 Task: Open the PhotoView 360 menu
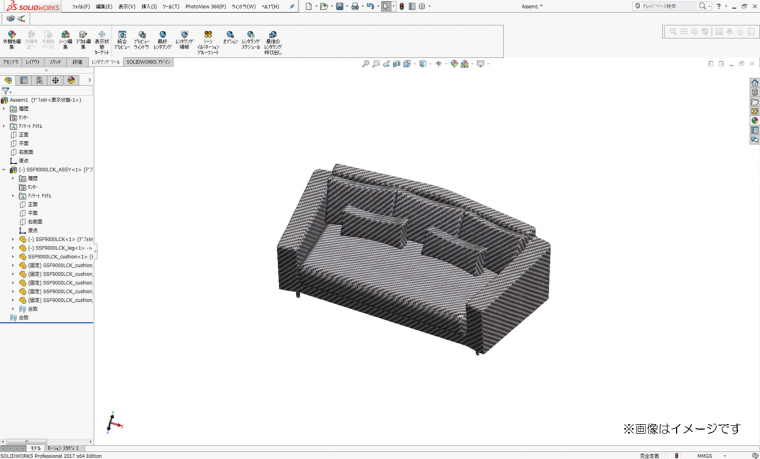[x=203, y=6]
